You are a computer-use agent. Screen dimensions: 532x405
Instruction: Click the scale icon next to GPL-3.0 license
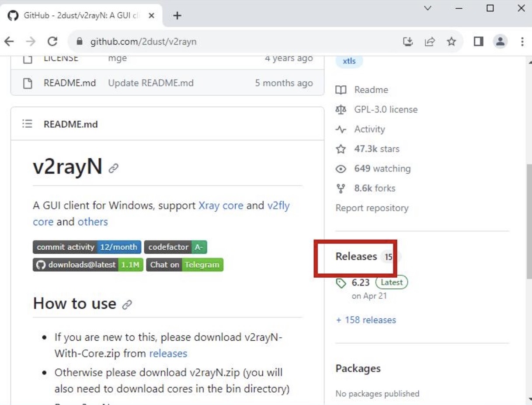tap(341, 109)
